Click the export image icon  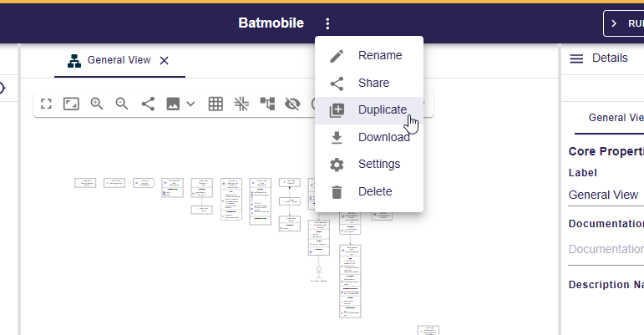[x=174, y=104]
